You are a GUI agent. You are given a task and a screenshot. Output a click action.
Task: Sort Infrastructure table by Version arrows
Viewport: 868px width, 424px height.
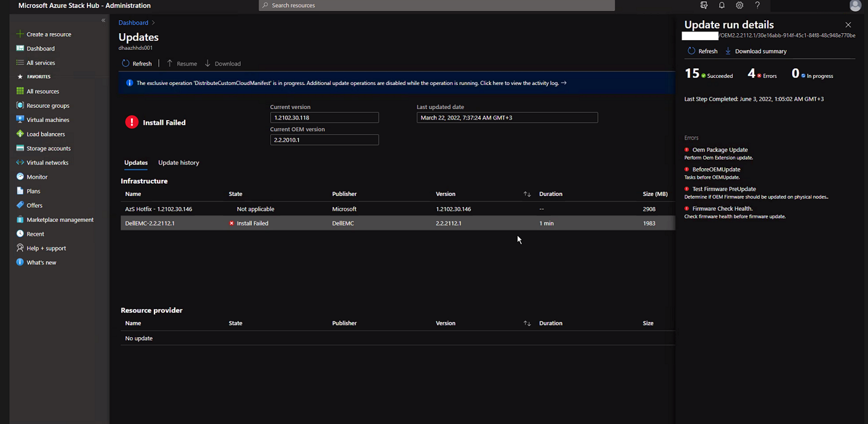click(x=527, y=194)
